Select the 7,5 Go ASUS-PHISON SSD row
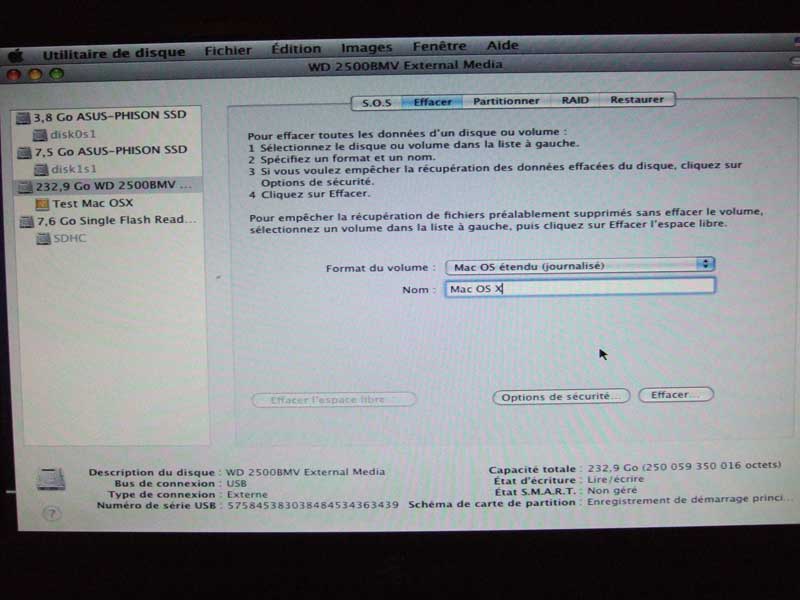Image resolution: width=800 pixels, height=600 pixels. (109, 152)
